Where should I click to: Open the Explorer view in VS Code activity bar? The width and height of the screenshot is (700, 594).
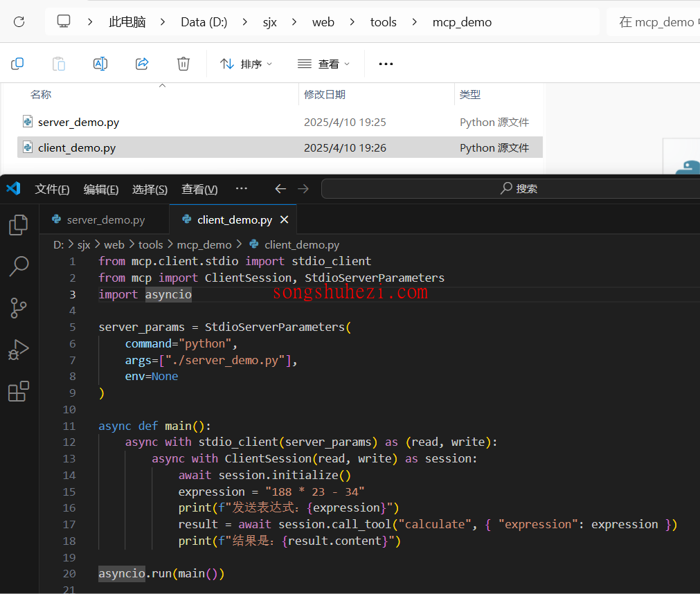[18, 224]
